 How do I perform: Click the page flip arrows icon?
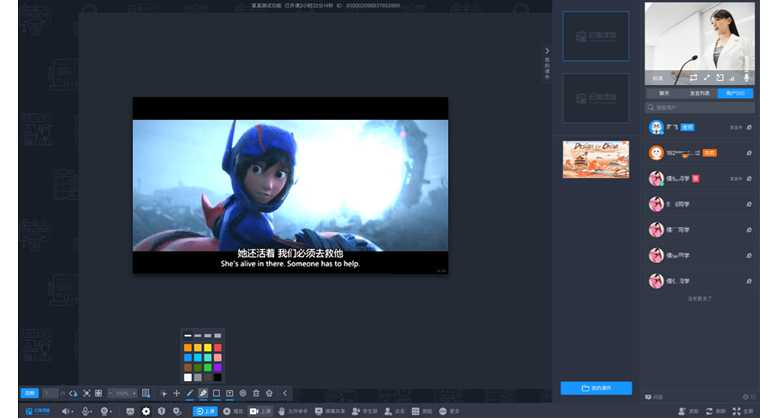point(73,393)
